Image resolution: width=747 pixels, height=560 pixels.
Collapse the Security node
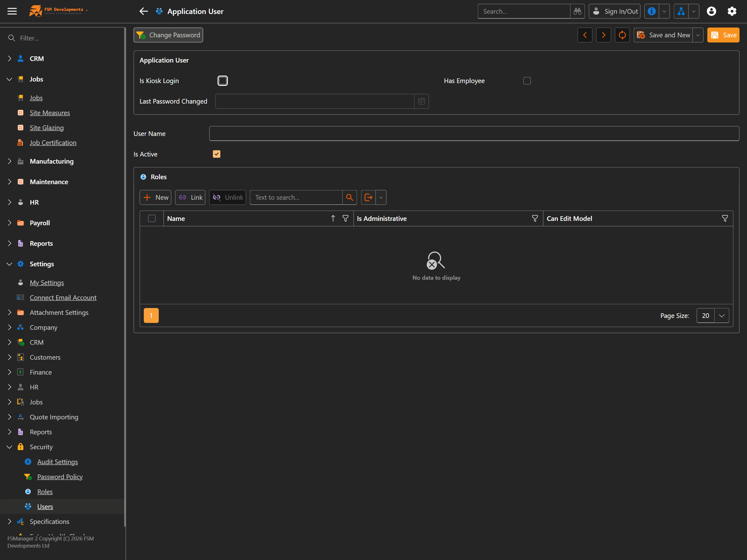pos(9,447)
